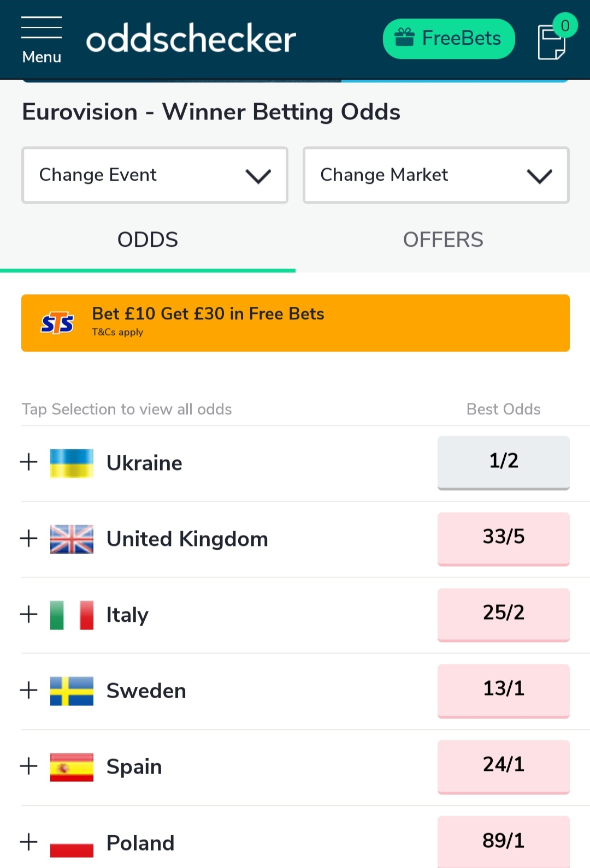
Task: Open the bet slip icon
Action: 552,41
